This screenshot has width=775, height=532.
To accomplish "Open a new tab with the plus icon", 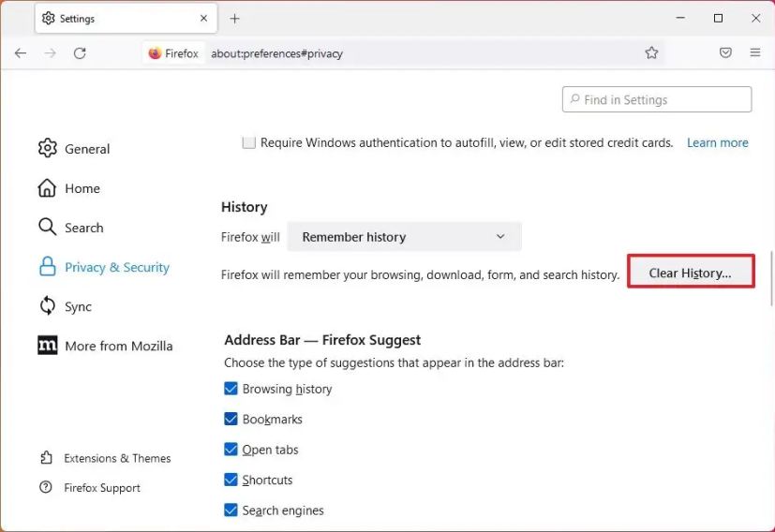I will (x=235, y=19).
